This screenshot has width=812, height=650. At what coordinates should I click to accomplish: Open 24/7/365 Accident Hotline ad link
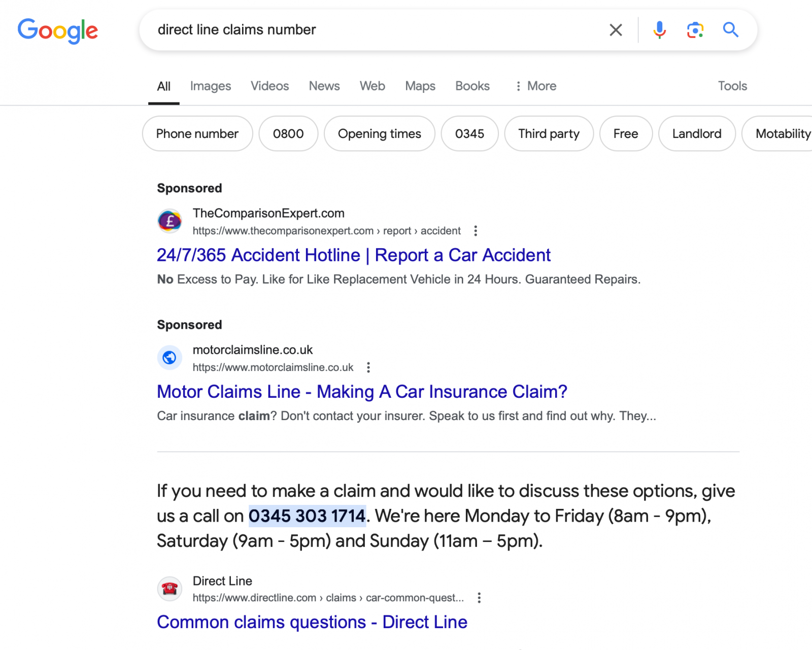coord(354,255)
